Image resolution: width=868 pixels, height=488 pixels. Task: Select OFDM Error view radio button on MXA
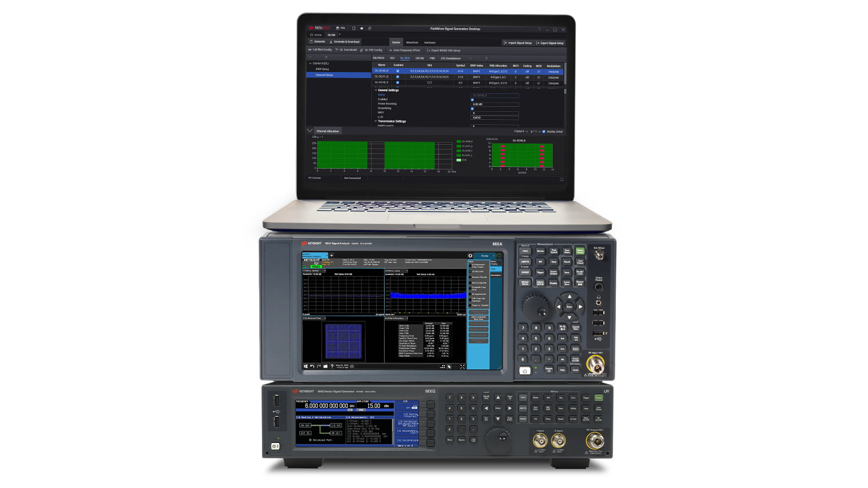470,271
